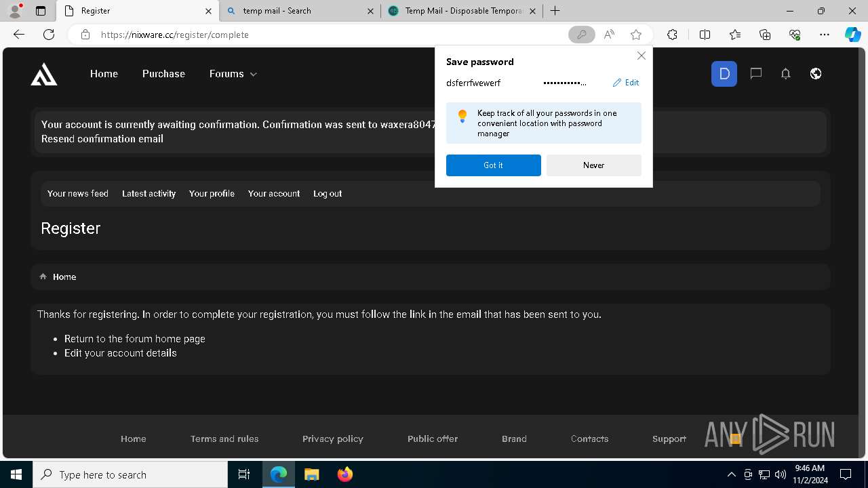Click the Nixware logo icon
Viewport: 868px width, 488px height.
pos(44,74)
